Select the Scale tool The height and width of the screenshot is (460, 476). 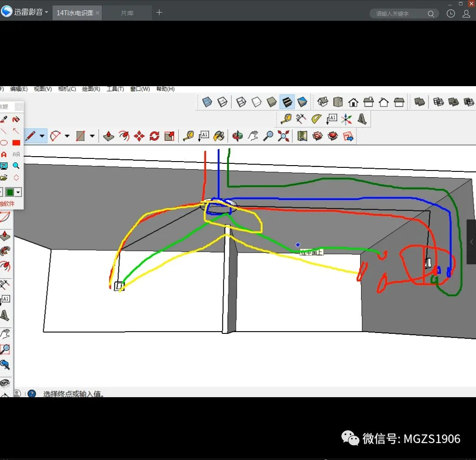click(169, 136)
